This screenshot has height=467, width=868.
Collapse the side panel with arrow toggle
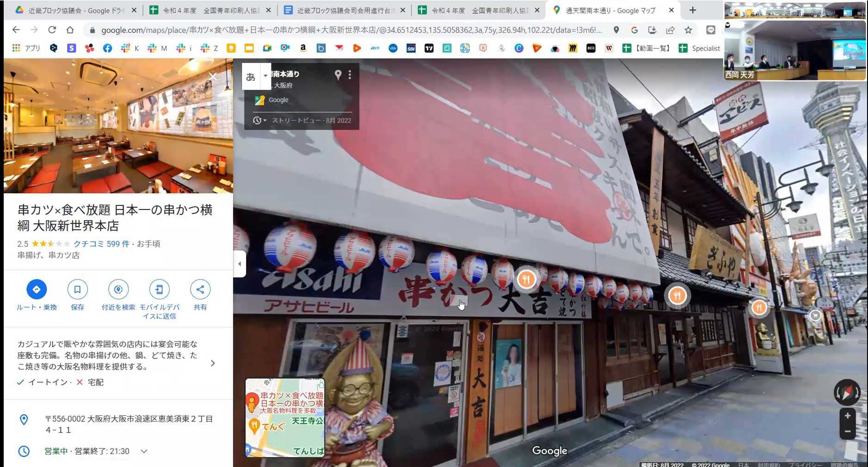(239, 264)
